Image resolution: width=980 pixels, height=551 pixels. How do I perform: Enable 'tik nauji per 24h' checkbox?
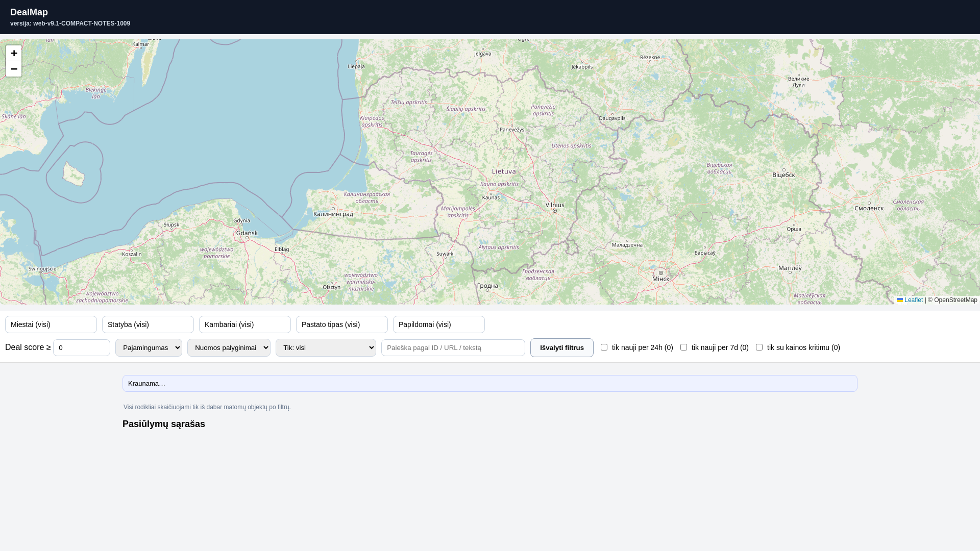[x=604, y=347]
